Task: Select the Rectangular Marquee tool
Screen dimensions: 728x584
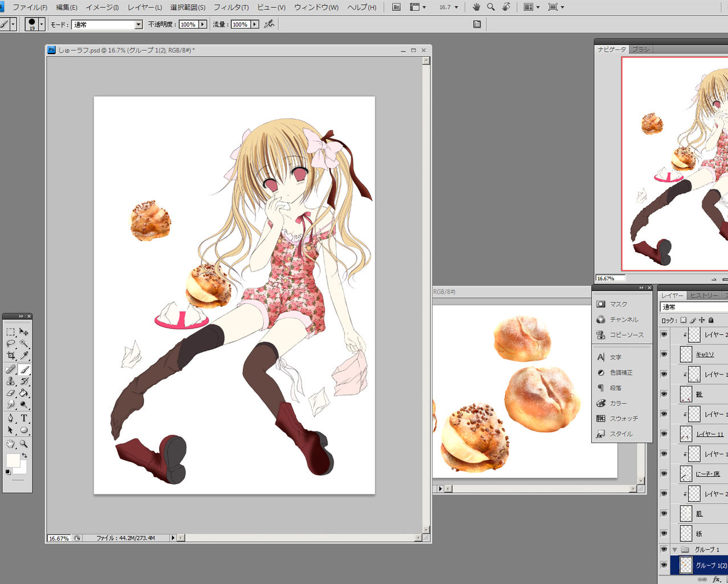Action: tap(11, 332)
